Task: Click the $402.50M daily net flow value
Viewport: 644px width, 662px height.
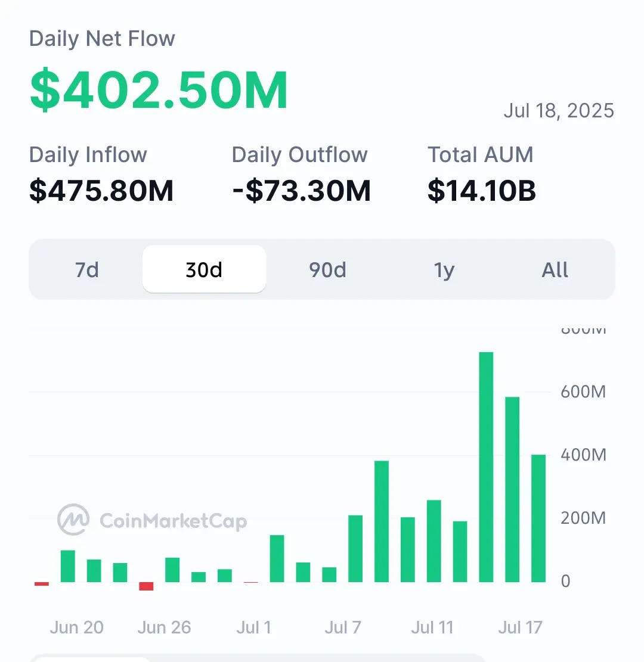Action: coord(159,90)
